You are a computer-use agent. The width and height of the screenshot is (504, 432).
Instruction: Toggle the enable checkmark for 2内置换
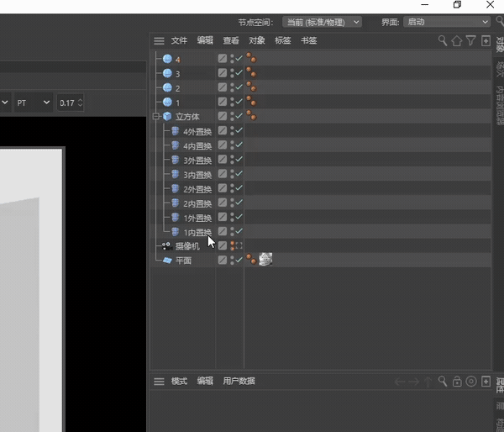(239, 203)
